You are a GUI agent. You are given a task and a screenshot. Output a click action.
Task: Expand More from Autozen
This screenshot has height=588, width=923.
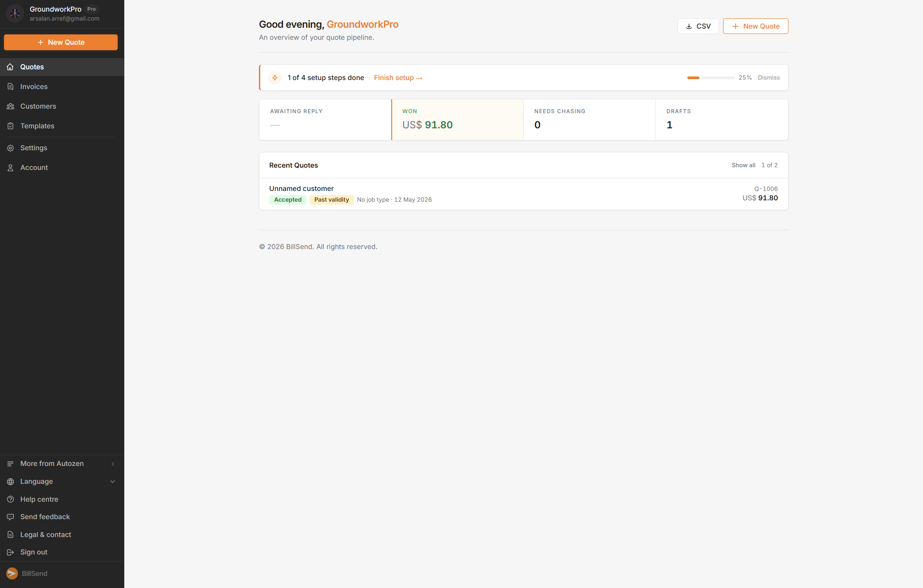click(x=62, y=464)
